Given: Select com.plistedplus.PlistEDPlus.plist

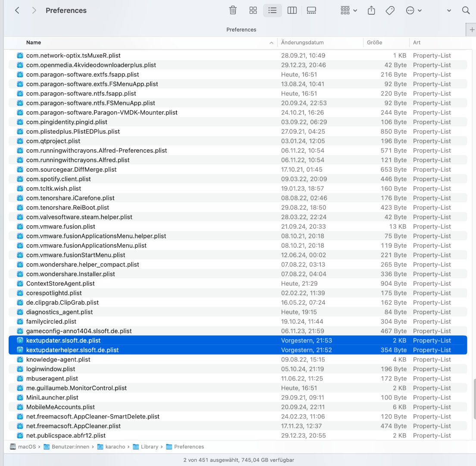Looking at the screenshot, I should pos(238,132).
